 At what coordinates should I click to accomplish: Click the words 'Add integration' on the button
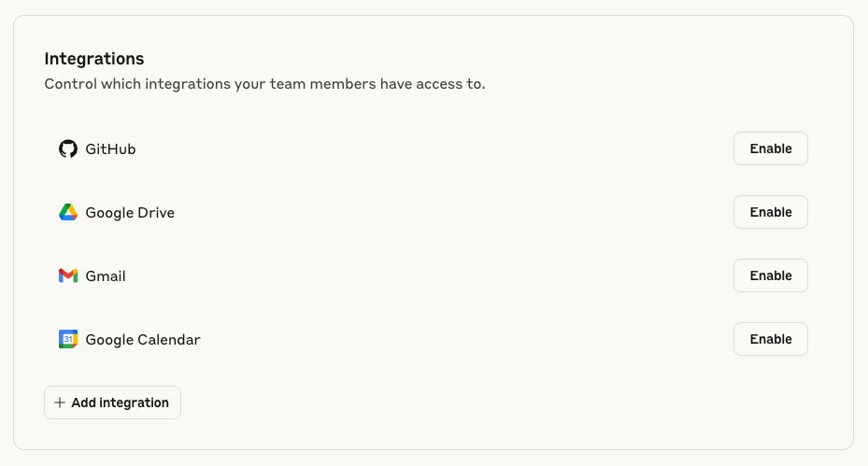point(121,402)
